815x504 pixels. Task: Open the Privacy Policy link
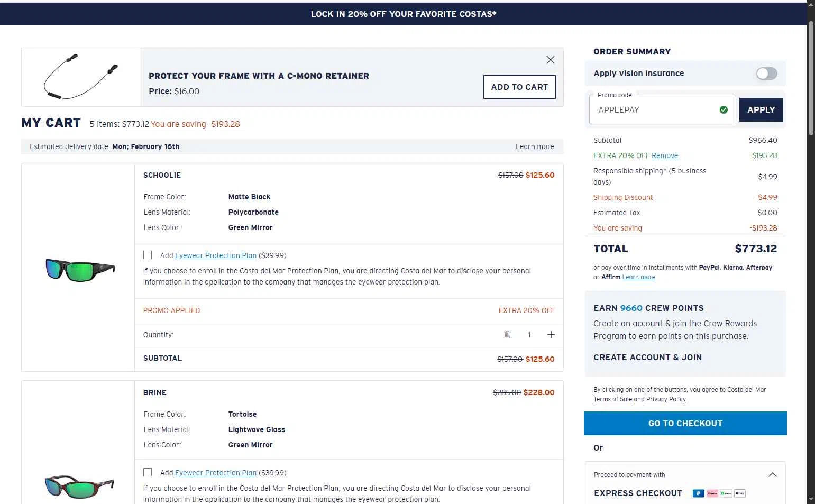(x=666, y=399)
